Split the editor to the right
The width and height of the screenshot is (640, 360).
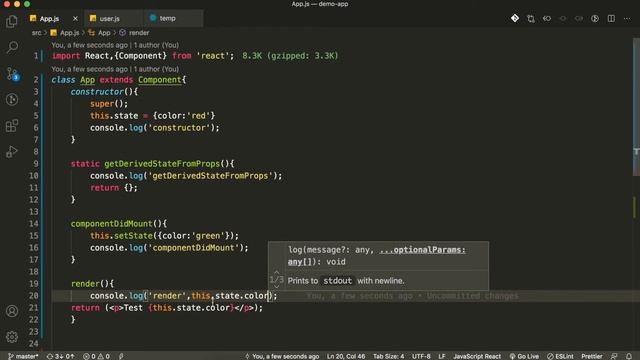coord(611,18)
